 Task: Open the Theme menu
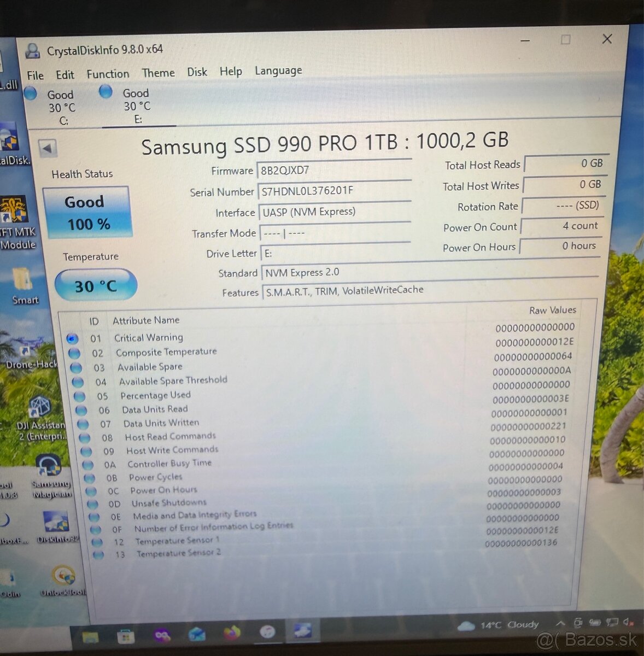(x=158, y=73)
